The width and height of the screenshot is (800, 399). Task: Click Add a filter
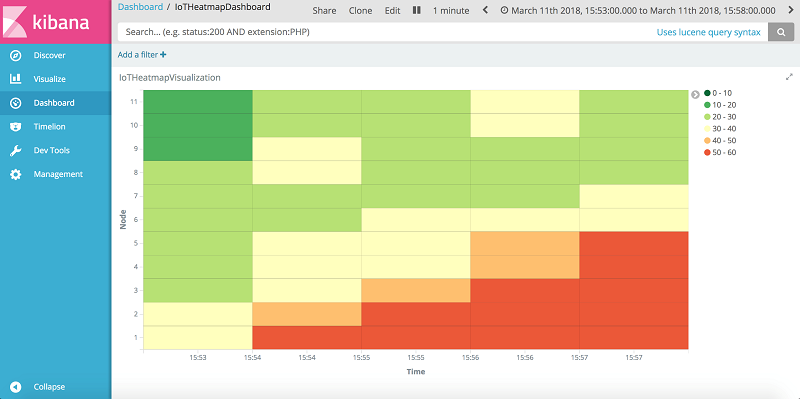142,55
